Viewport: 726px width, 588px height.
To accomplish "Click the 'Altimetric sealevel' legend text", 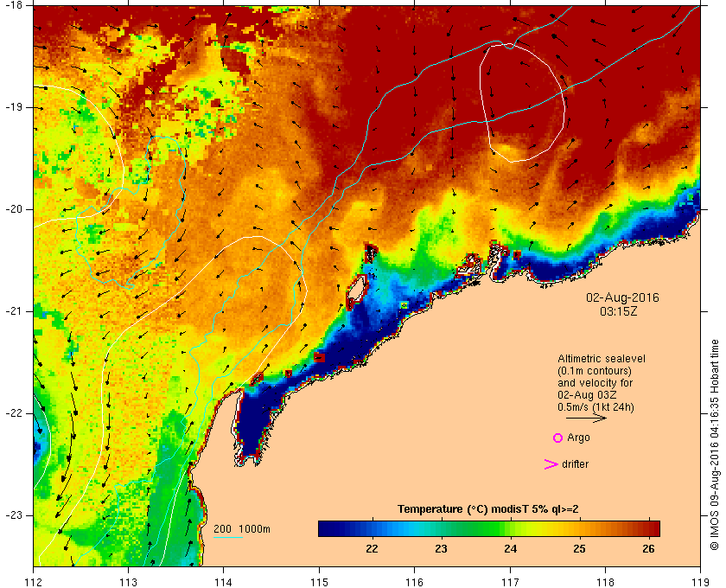I will [601, 359].
